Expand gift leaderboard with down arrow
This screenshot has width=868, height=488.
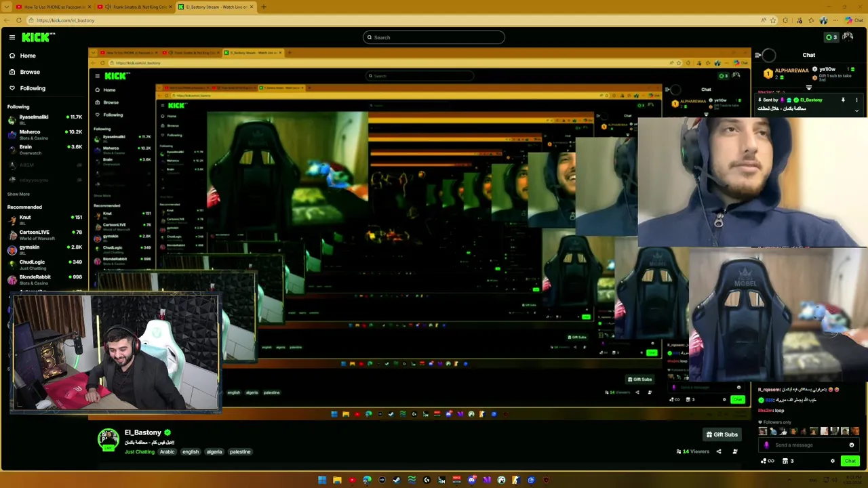pyautogui.click(x=808, y=87)
